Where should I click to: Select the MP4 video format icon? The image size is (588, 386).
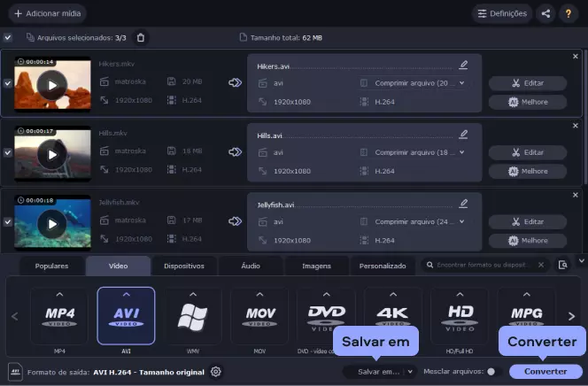point(59,316)
